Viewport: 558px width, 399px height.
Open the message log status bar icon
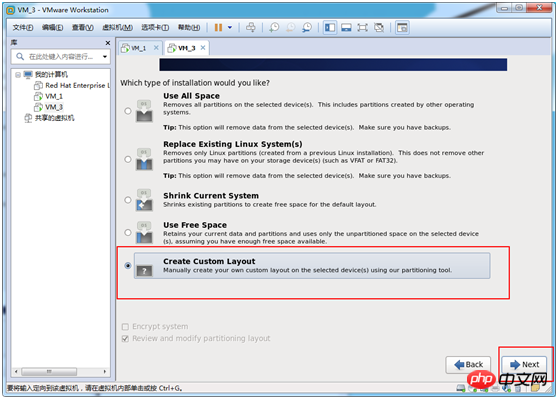[535, 388]
